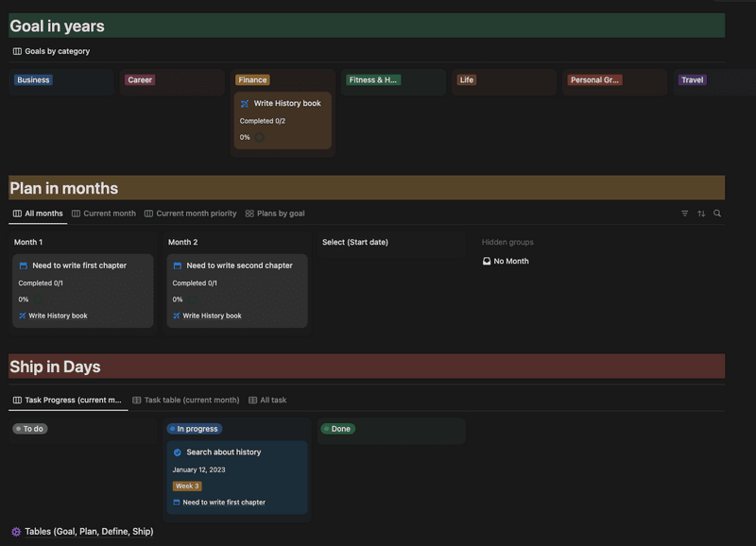The height and width of the screenshot is (546, 756).
Task: Click Completed 0/1 on second chapter card
Action: click(195, 283)
